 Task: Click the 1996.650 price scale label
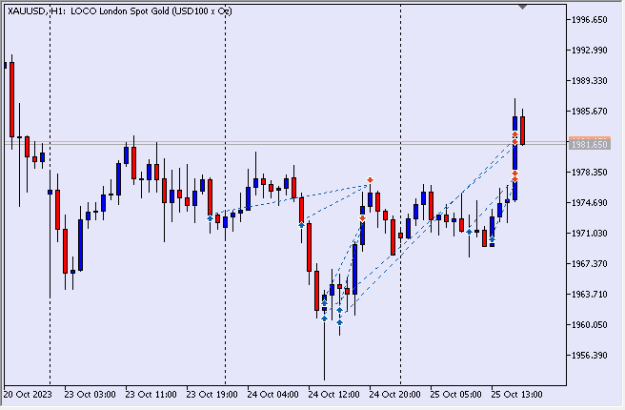[590, 20]
